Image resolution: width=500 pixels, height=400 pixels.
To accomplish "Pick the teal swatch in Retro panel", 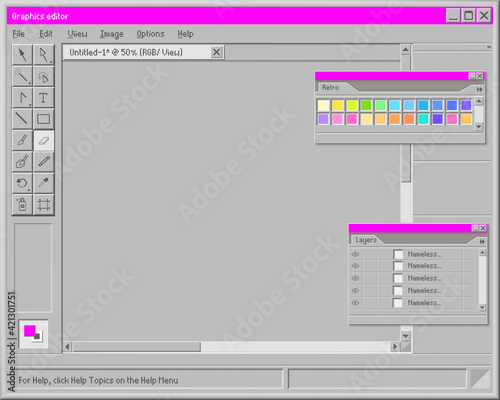I will [x=423, y=119].
